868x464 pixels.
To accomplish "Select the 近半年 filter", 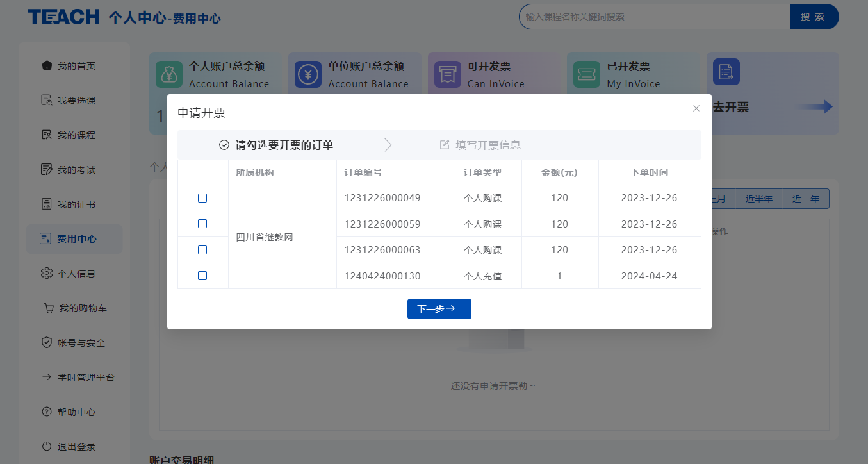I will pyautogui.click(x=759, y=199).
